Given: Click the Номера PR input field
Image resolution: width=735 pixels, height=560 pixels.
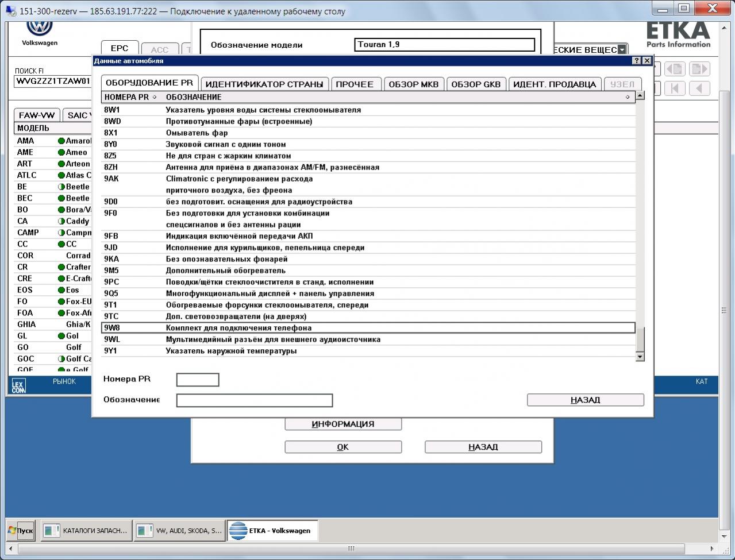Looking at the screenshot, I should click(x=198, y=380).
